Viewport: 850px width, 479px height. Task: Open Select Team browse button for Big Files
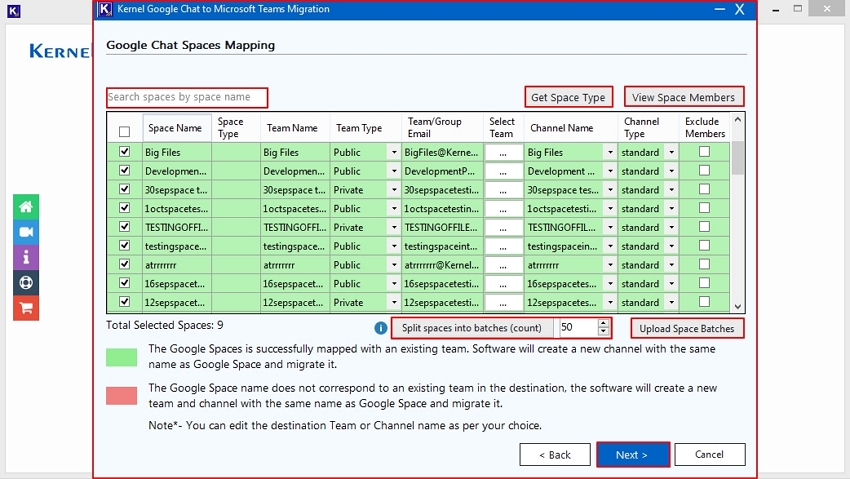coord(503,153)
